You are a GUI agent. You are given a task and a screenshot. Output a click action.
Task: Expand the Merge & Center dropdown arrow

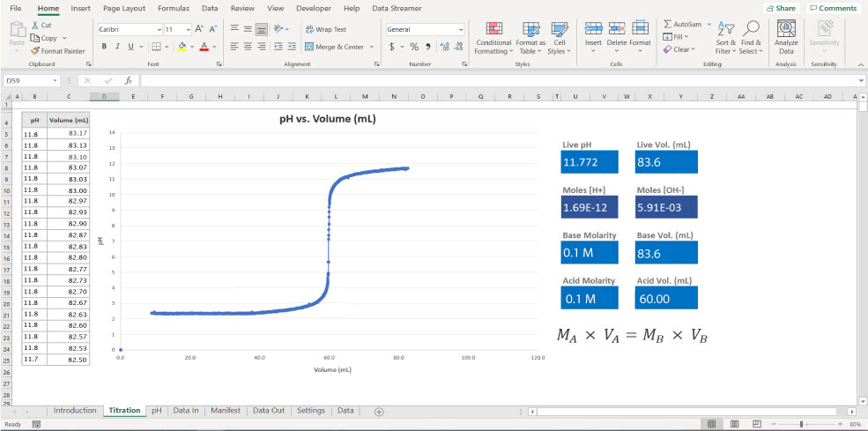[x=372, y=47]
